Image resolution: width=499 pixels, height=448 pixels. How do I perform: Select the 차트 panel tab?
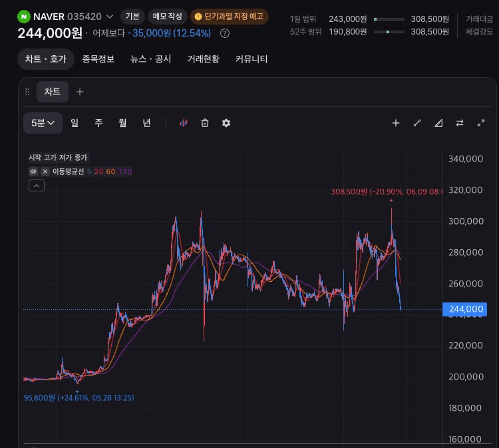coord(53,92)
